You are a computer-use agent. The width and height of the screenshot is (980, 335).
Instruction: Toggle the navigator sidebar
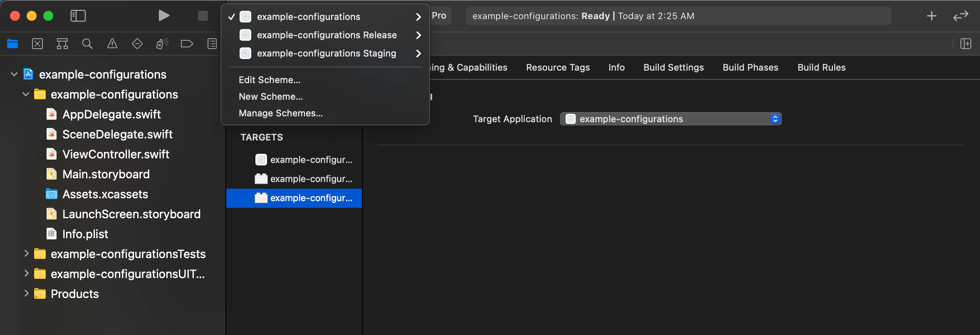click(x=78, y=16)
